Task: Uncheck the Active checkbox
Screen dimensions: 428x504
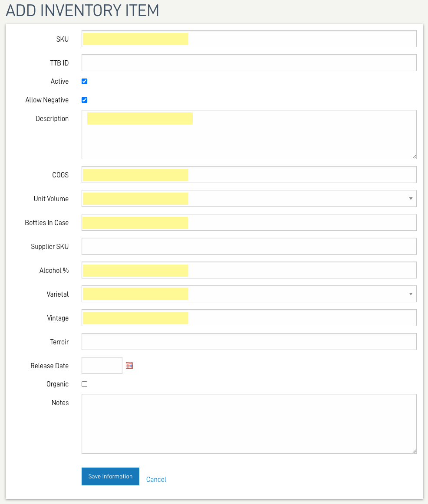Action: [85, 81]
